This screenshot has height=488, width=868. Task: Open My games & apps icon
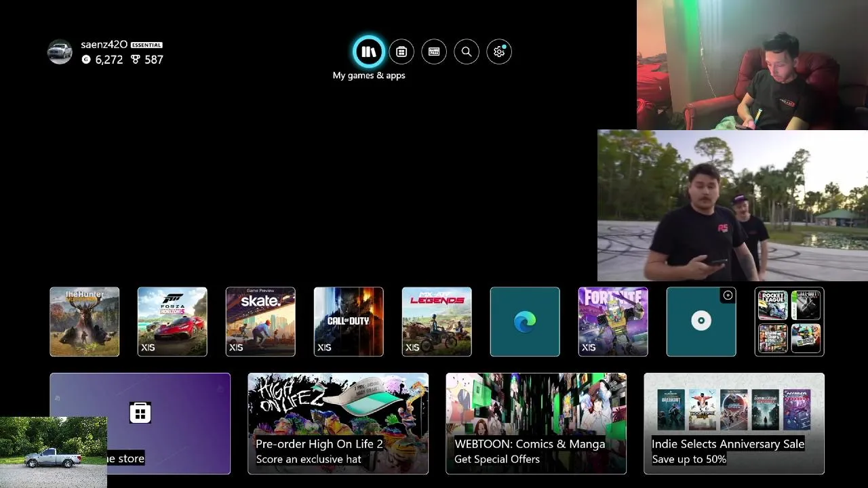(x=369, y=52)
